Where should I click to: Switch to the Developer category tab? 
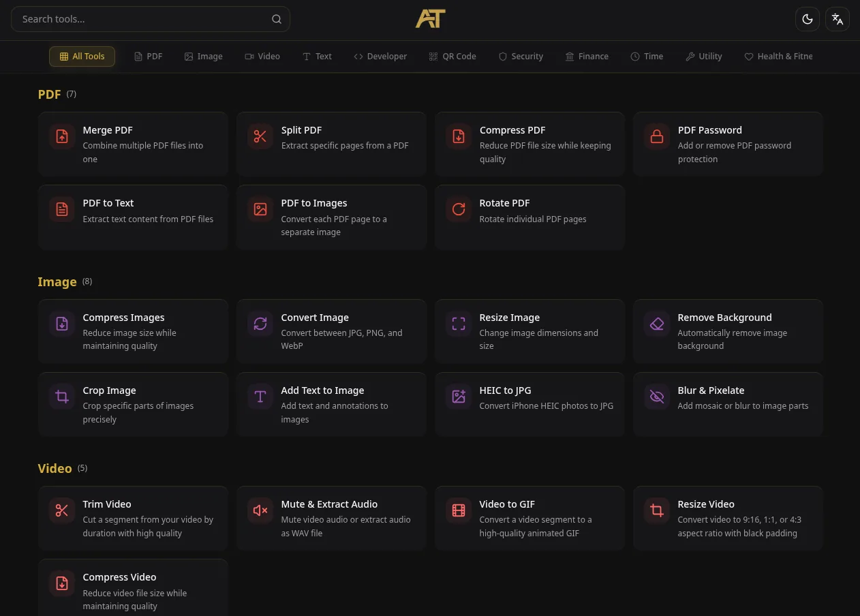(x=380, y=57)
